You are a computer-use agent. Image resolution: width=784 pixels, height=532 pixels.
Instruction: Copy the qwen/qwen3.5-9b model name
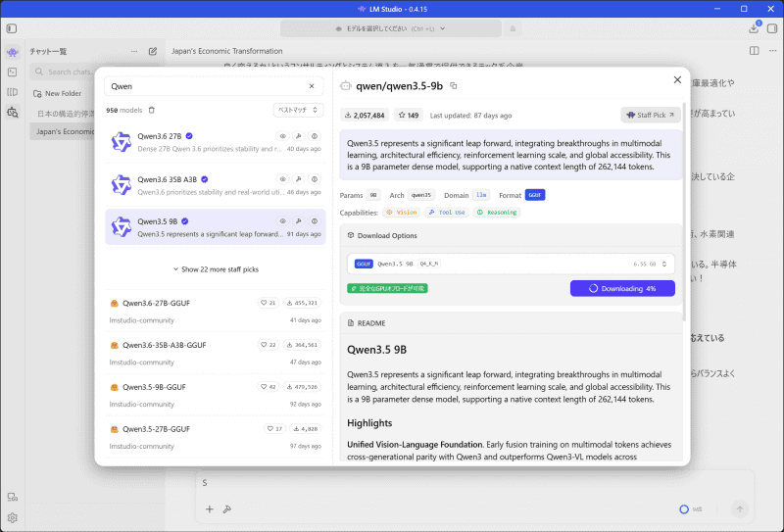tap(454, 85)
